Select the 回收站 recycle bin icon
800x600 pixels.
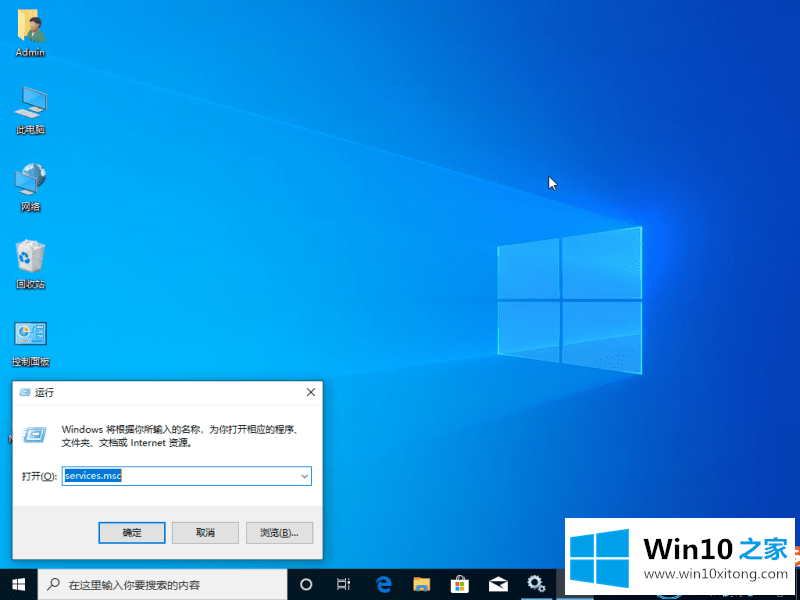pyautogui.click(x=31, y=264)
